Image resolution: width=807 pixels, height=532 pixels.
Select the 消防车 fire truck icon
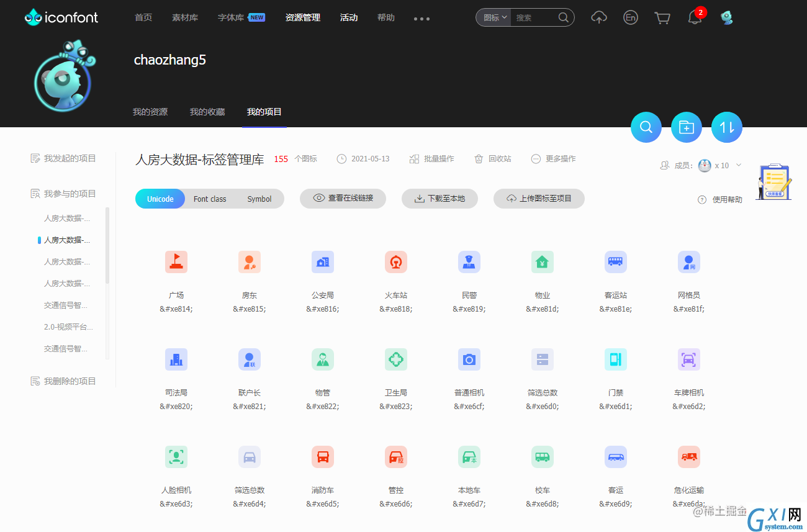click(x=323, y=457)
